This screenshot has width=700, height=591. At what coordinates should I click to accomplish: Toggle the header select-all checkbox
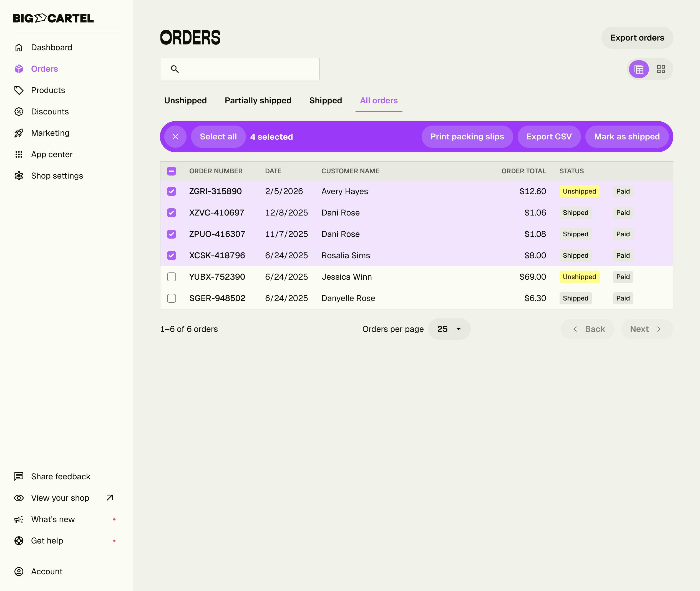[172, 171]
